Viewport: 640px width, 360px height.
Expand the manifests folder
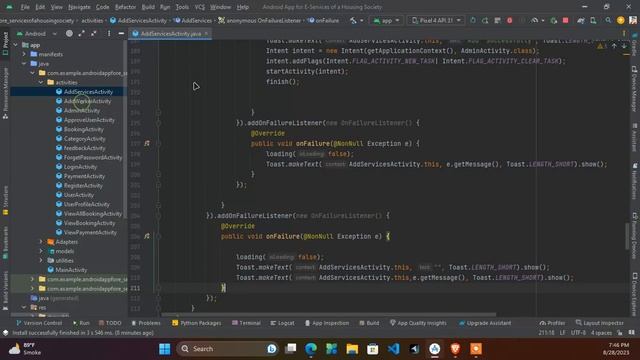point(24,54)
